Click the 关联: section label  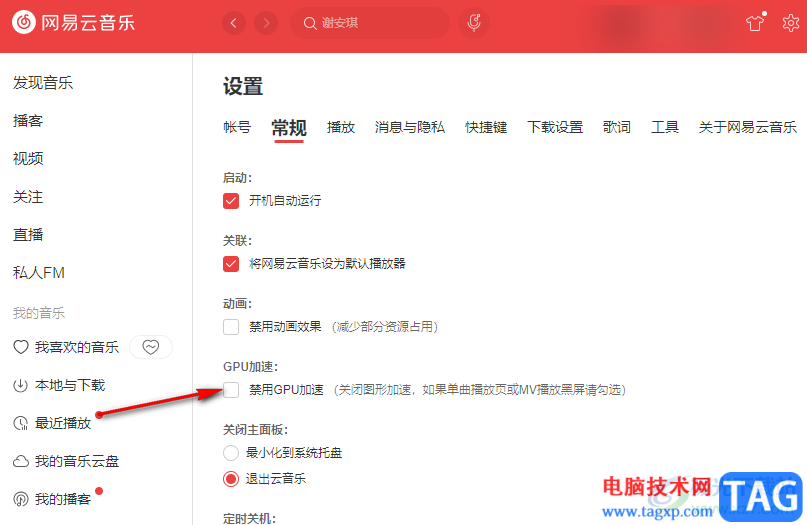click(237, 241)
